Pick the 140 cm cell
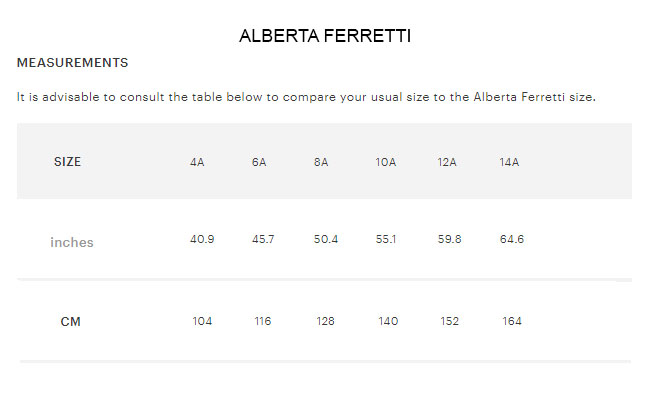Screen dimensions: 650x400 click(x=388, y=321)
